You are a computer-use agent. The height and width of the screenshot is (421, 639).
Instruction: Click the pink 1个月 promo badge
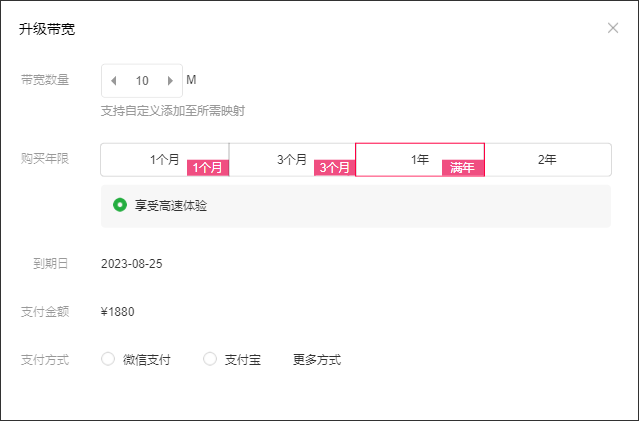click(208, 168)
